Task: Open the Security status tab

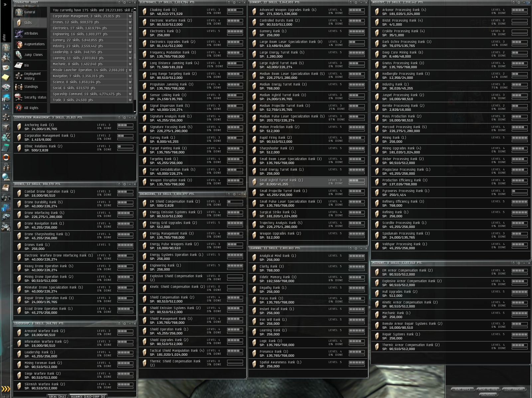Action: [31, 98]
